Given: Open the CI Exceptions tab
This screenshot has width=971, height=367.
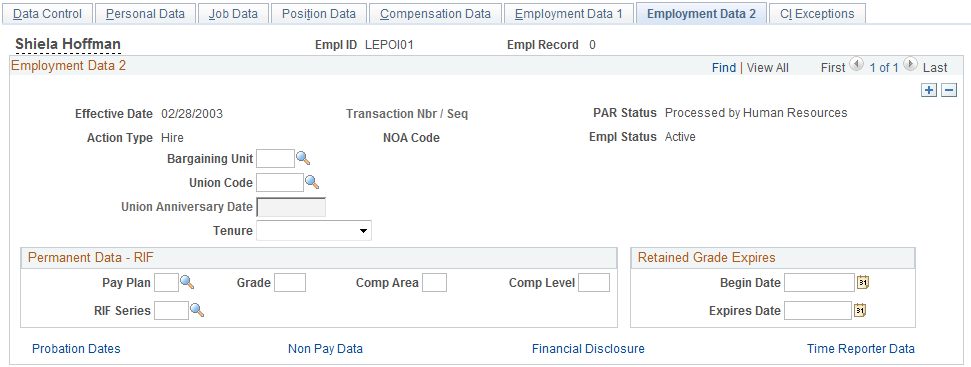Looking at the screenshot, I should click(817, 13).
